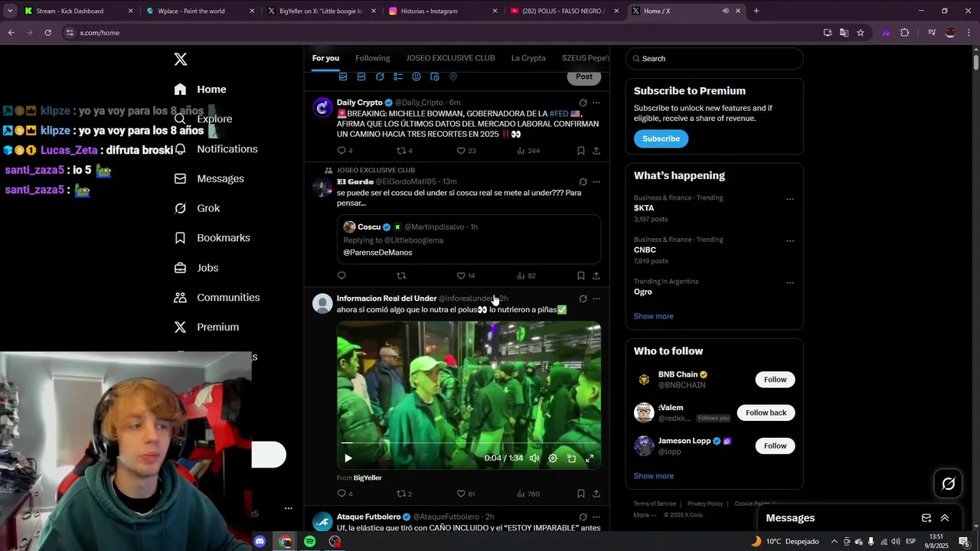
Task: Mute the tweet video volume
Action: 534,458
